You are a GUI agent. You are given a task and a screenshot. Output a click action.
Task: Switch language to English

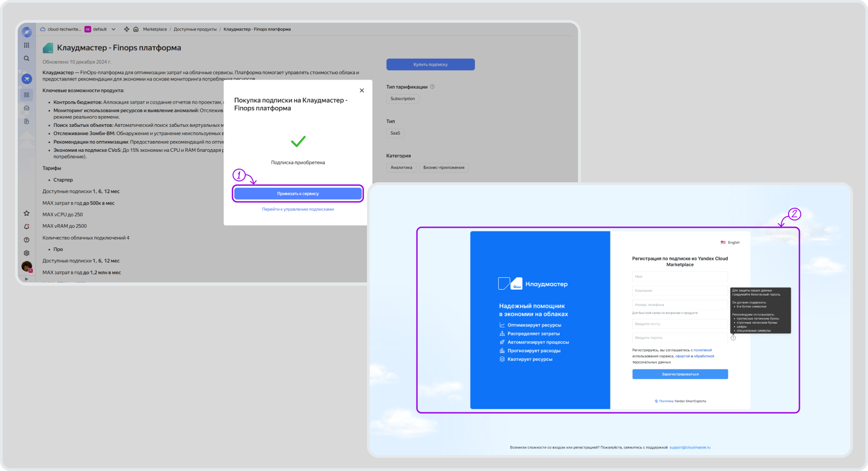[x=730, y=242]
